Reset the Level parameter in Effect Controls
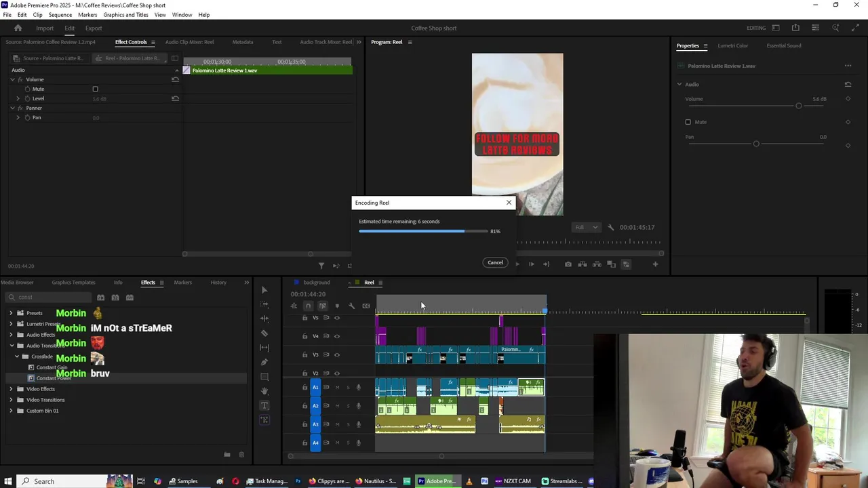868x488 pixels. pos(175,98)
